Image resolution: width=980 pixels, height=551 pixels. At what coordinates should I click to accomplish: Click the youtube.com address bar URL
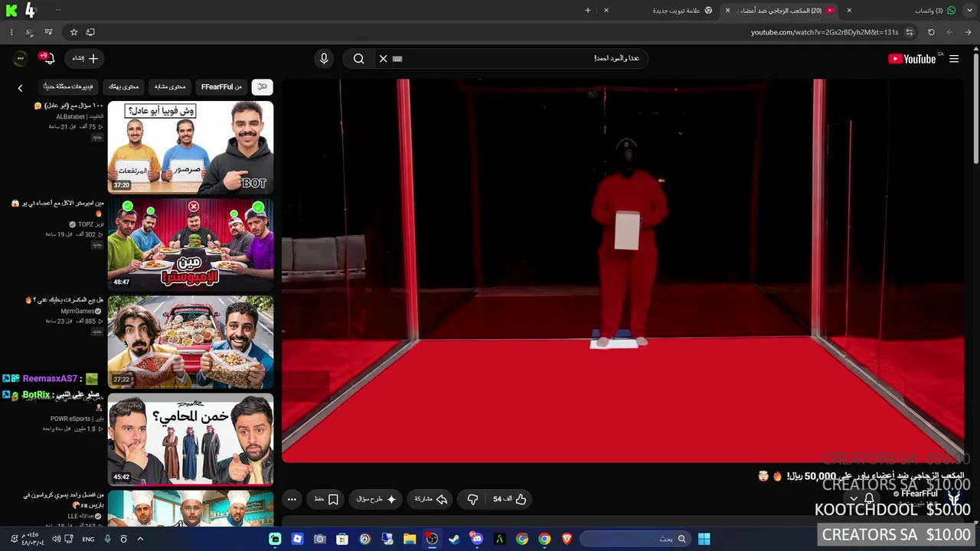pos(825,32)
